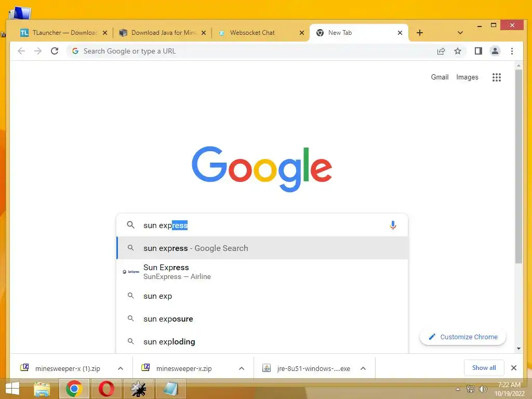Start voice search with microphone

(x=393, y=225)
